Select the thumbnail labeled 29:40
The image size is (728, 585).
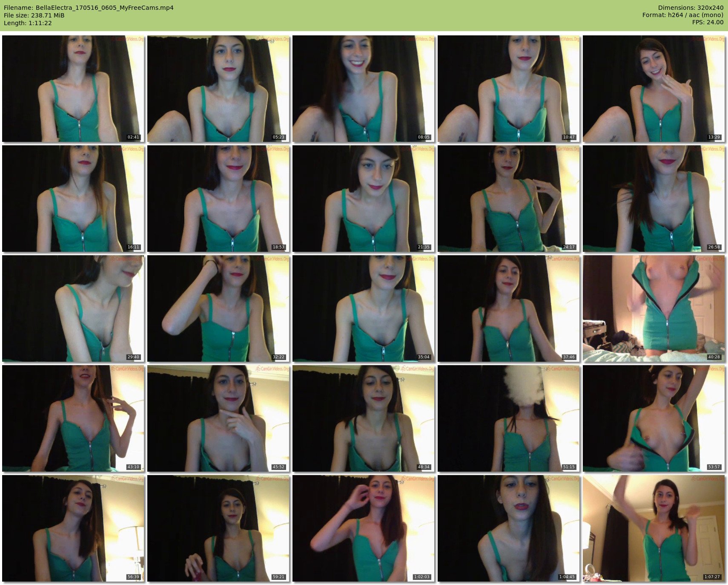click(73, 308)
